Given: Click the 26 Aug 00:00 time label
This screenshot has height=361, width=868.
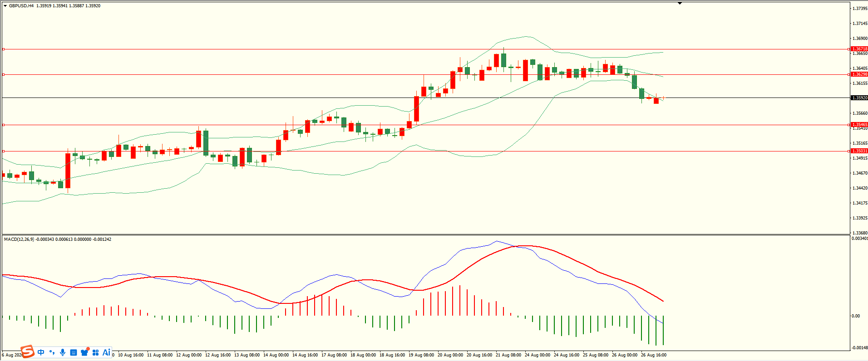Looking at the screenshot, I should (625, 355).
